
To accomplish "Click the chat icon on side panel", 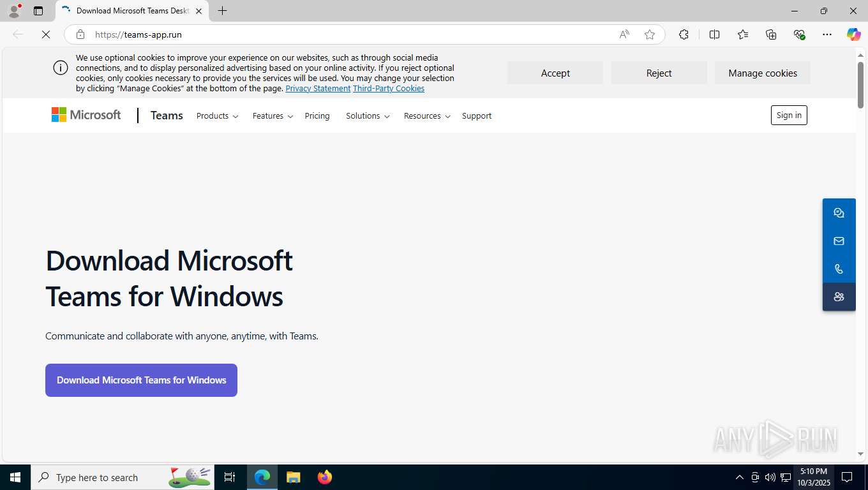I will pyautogui.click(x=839, y=213).
